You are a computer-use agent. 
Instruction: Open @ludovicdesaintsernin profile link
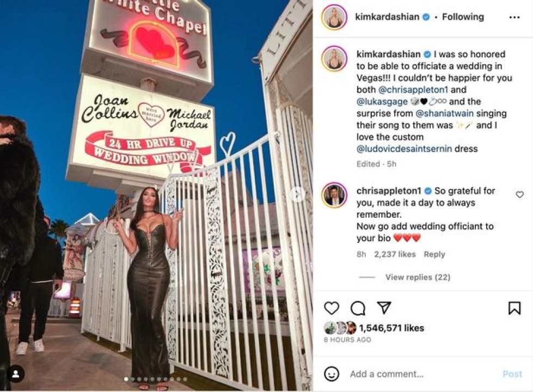(404, 149)
